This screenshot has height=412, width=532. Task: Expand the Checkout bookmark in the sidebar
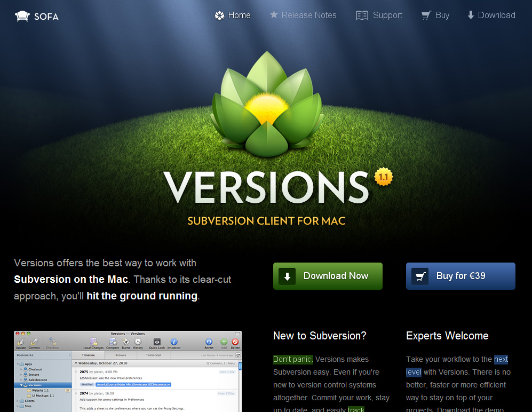click(21, 369)
